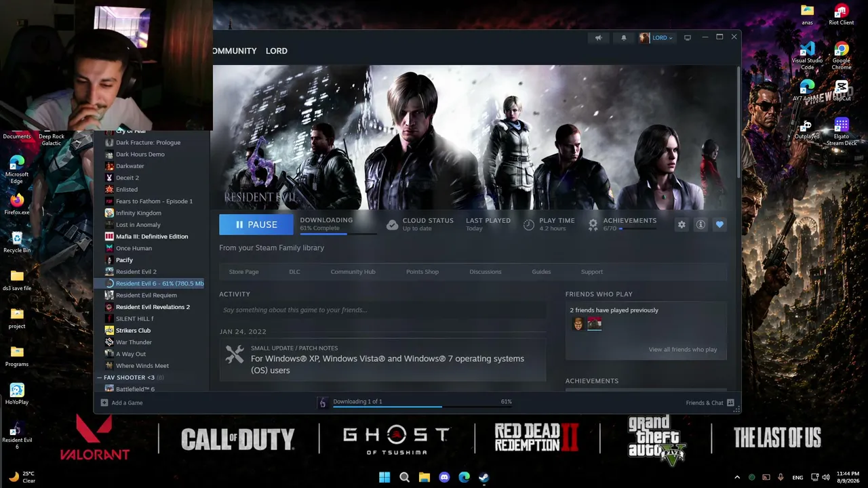
Task: Open File Explorer from the taskbar
Action: (x=425, y=477)
